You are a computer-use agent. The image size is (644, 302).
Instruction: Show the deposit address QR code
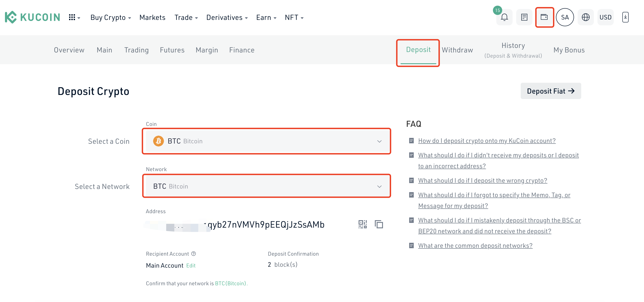[x=362, y=224]
